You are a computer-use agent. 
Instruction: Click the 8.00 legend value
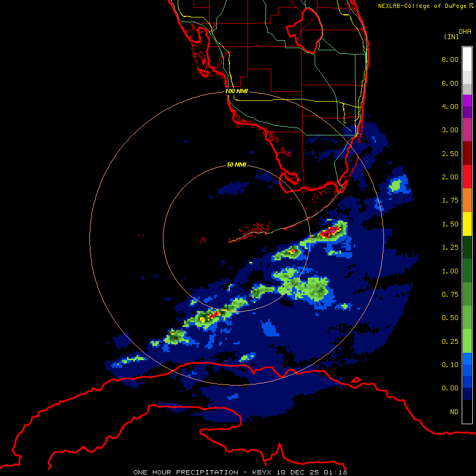[x=450, y=59]
